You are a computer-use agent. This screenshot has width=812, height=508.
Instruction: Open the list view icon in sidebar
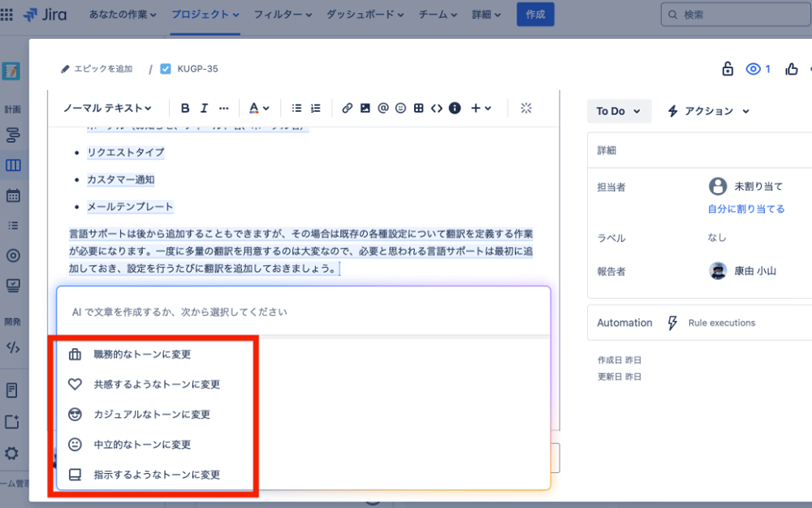coord(13,226)
